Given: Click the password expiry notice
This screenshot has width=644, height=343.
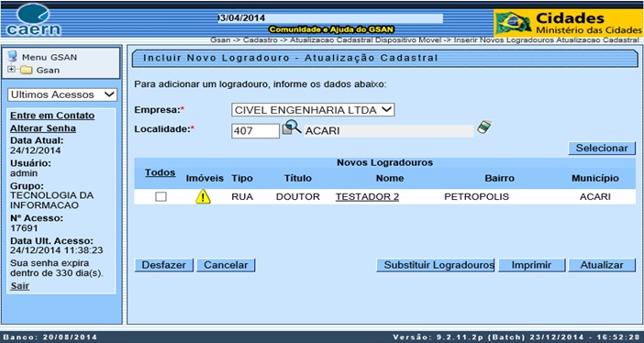Looking at the screenshot, I should click(x=57, y=268).
